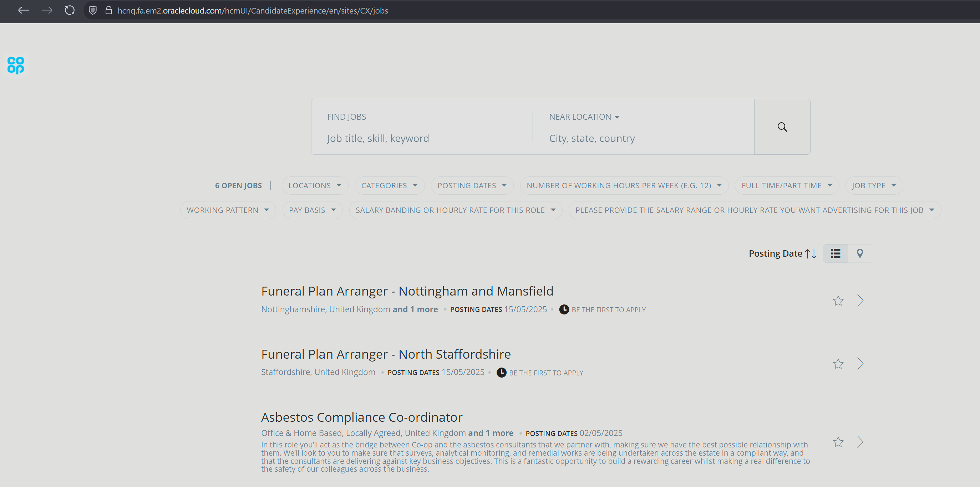Open Number of Working Hours Per Week filter

pyautogui.click(x=624, y=185)
